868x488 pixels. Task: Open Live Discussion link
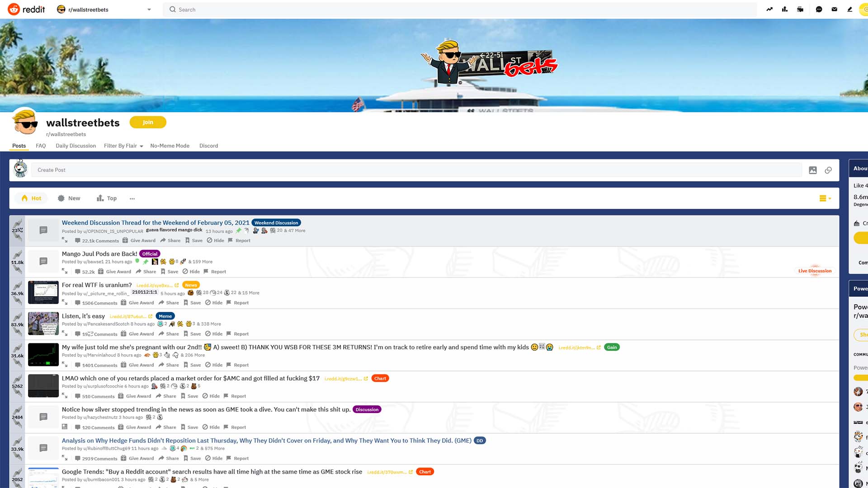point(815,271)
